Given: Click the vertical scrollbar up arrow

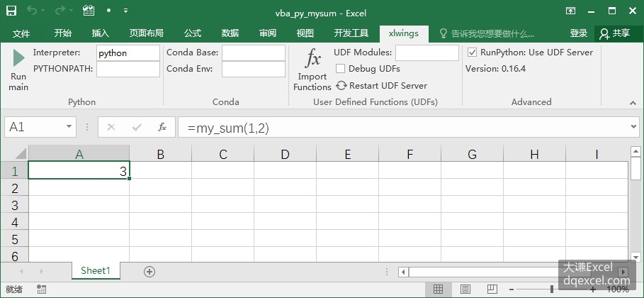Looking at the screenshot, I should [635, 152].
